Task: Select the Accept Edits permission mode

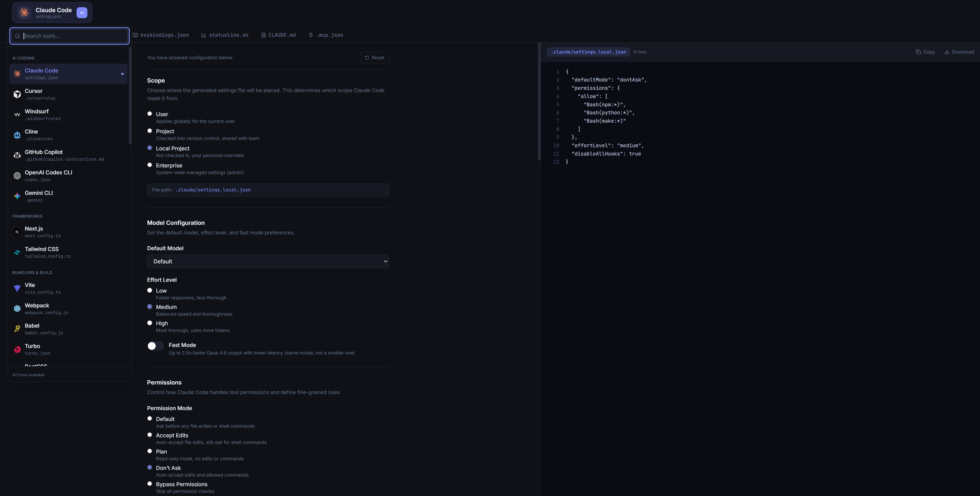Action: [x=149, y=435]
